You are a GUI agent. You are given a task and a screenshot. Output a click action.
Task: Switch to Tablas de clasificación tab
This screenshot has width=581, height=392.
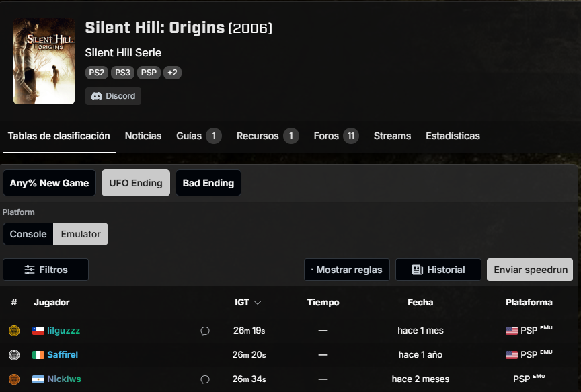tap(59, 136)
